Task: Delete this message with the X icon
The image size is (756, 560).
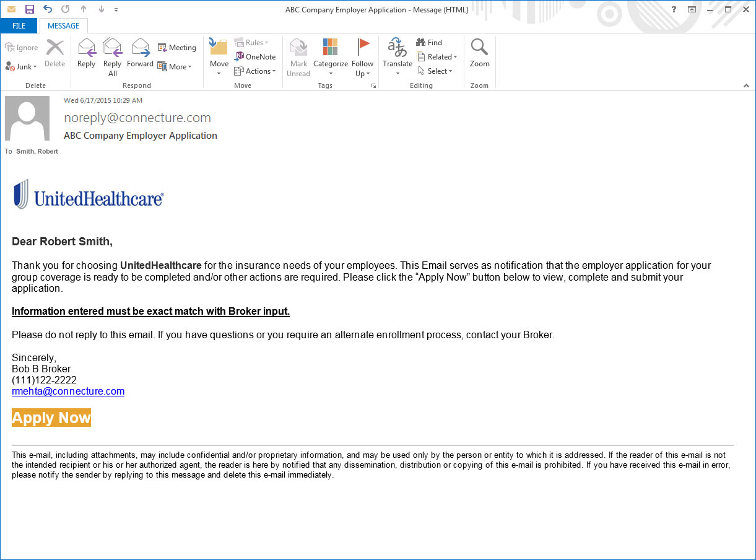Action: 55,53
